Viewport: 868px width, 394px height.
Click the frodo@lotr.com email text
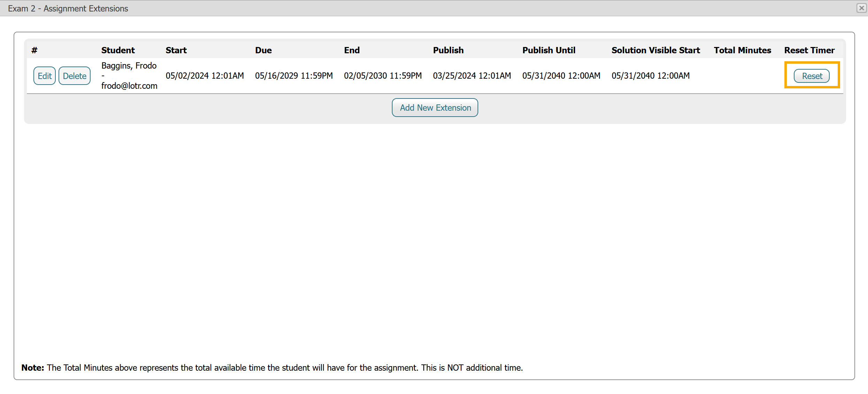pos(129,86)
